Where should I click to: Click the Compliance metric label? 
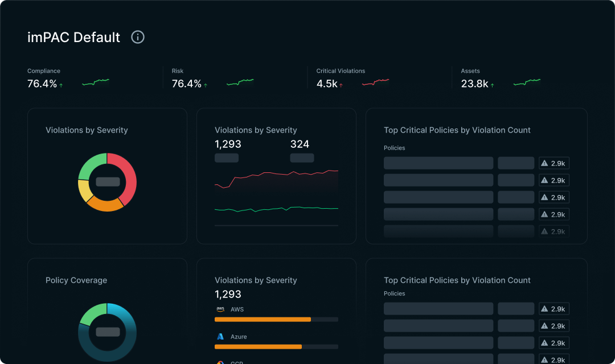pos(44,71)
